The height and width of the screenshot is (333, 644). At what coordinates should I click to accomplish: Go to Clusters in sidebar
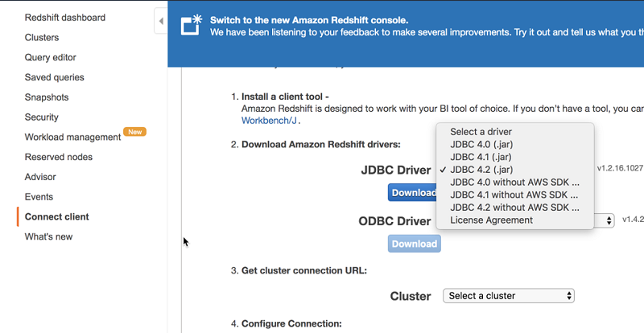42,37
